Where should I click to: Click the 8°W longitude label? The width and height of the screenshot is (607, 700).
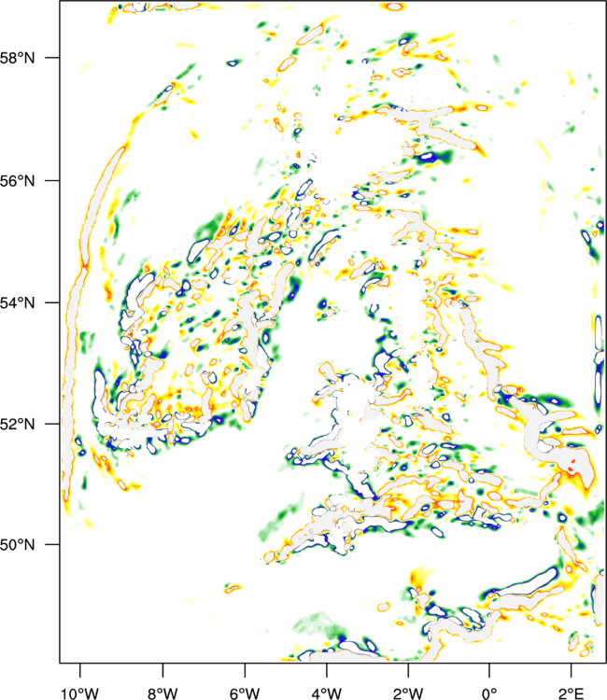point(162,693)
